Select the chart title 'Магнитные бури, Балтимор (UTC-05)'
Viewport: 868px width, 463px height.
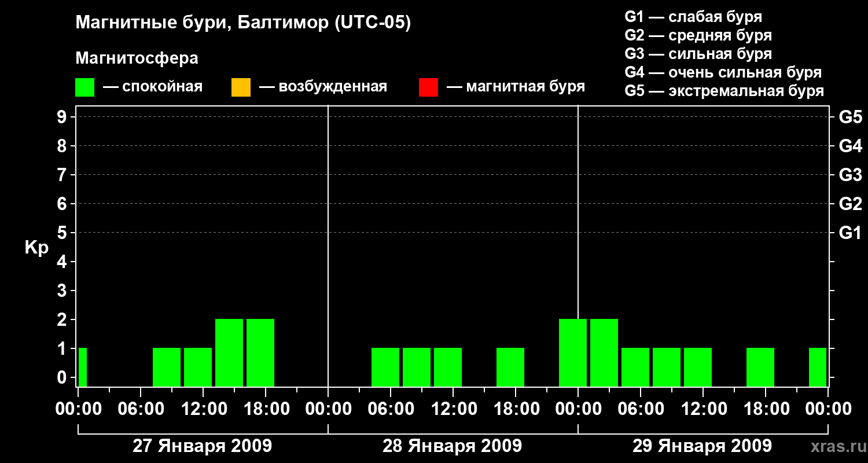[x=243, y=23]
